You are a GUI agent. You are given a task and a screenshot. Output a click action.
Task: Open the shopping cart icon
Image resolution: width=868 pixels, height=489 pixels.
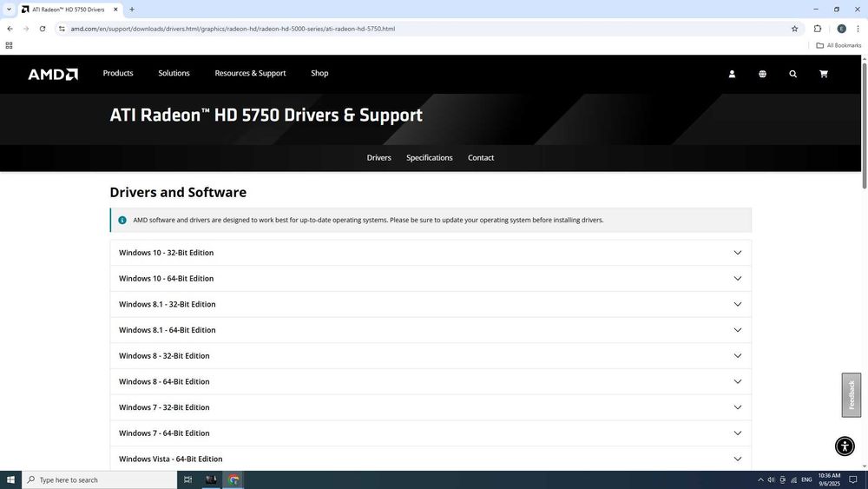coord(823,74)
